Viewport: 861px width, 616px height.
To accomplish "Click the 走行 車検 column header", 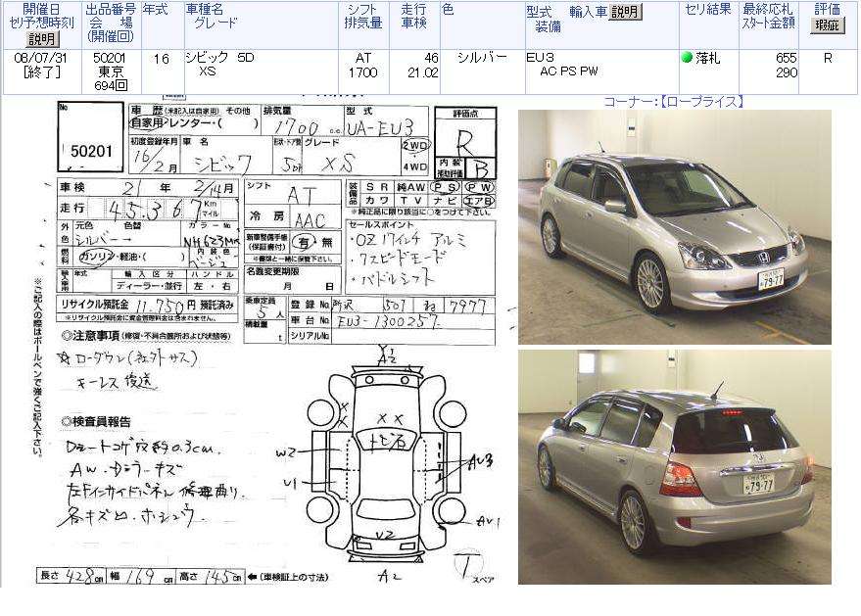I will (x=413, y=16).
